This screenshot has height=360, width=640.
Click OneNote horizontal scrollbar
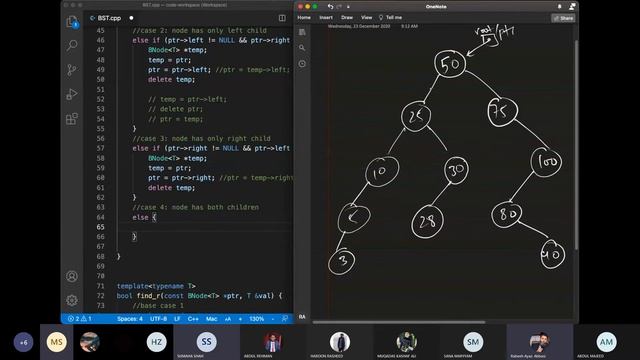tap(399, 322)
